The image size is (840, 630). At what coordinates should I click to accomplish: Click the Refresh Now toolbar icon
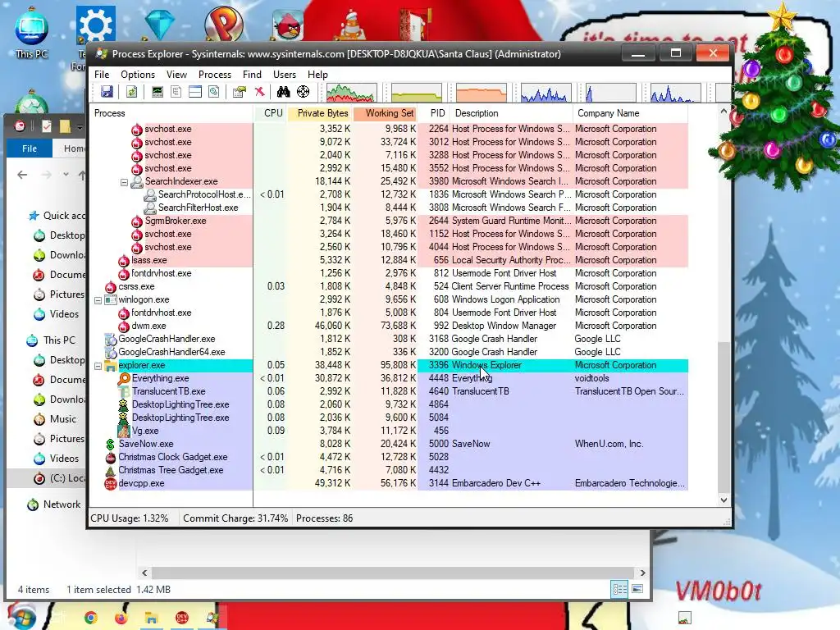click(x=131, y=92)
